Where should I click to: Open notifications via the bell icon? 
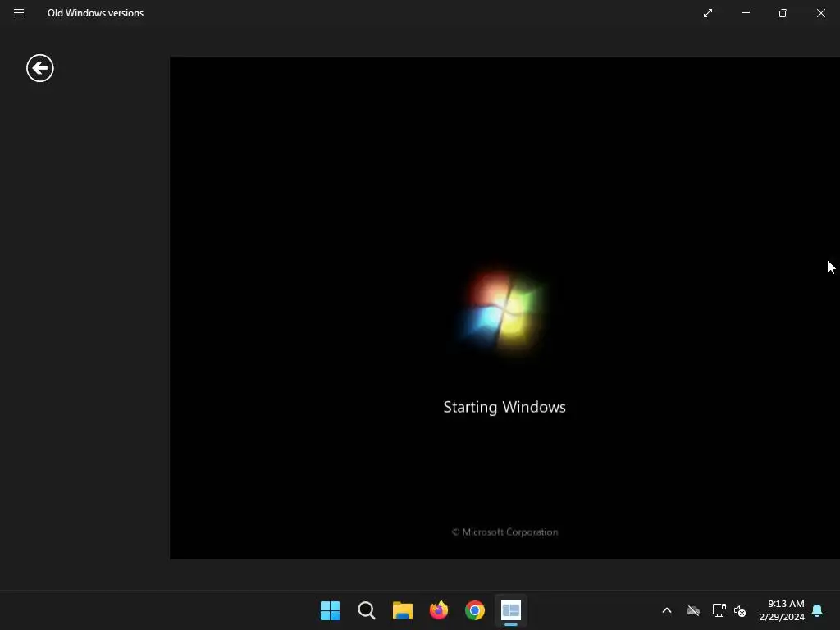tap(817, 610)
